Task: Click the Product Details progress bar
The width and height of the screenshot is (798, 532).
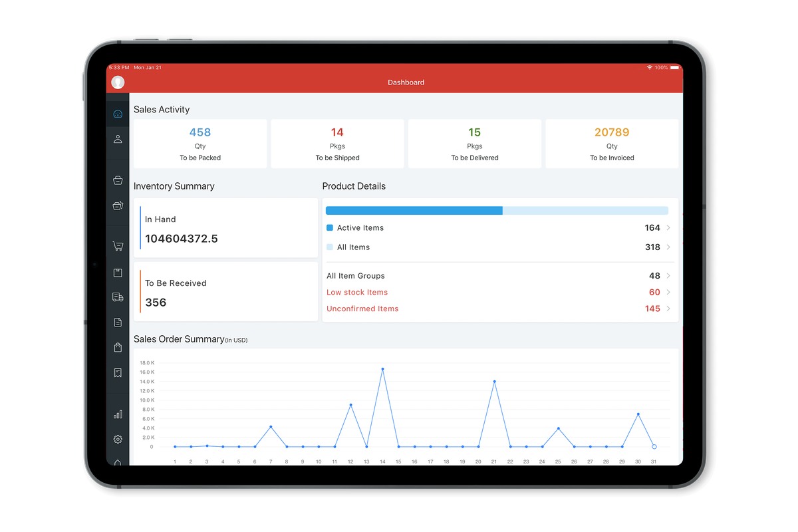Action: (497, 210)
